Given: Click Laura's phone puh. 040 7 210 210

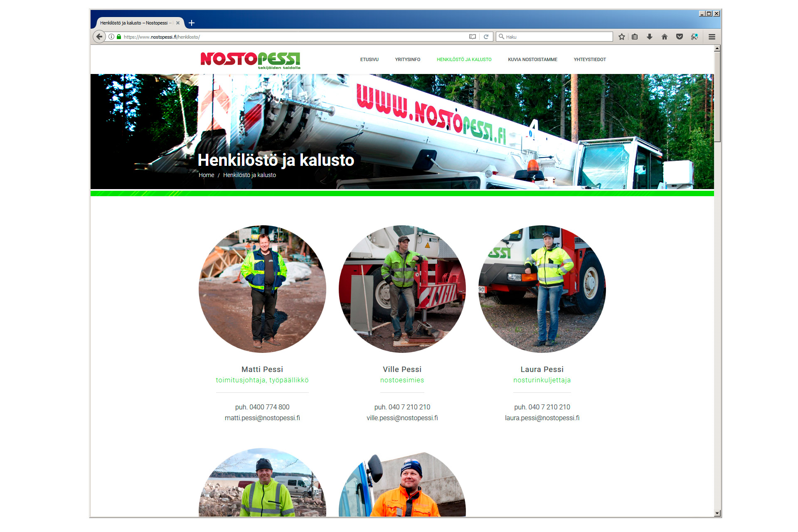Looking at the screenshot, I should tap(542, 407).
